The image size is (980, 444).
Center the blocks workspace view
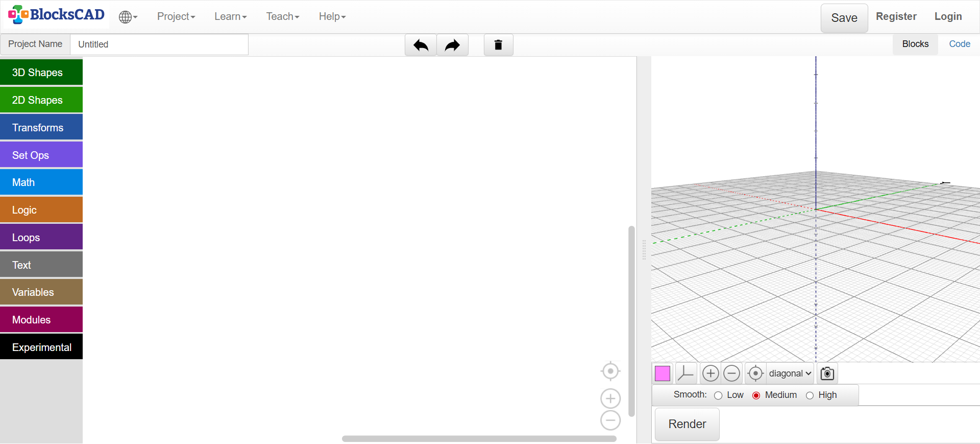click(610, 371)
